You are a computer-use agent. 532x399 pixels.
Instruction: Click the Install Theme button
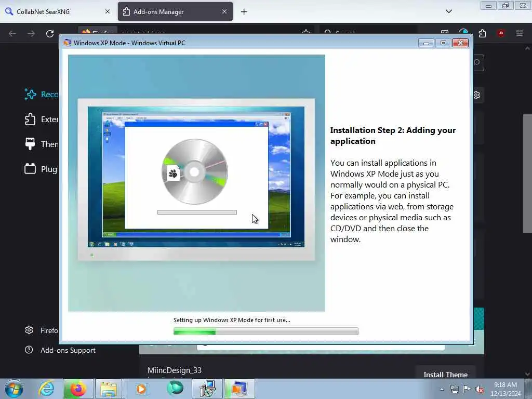445,374
